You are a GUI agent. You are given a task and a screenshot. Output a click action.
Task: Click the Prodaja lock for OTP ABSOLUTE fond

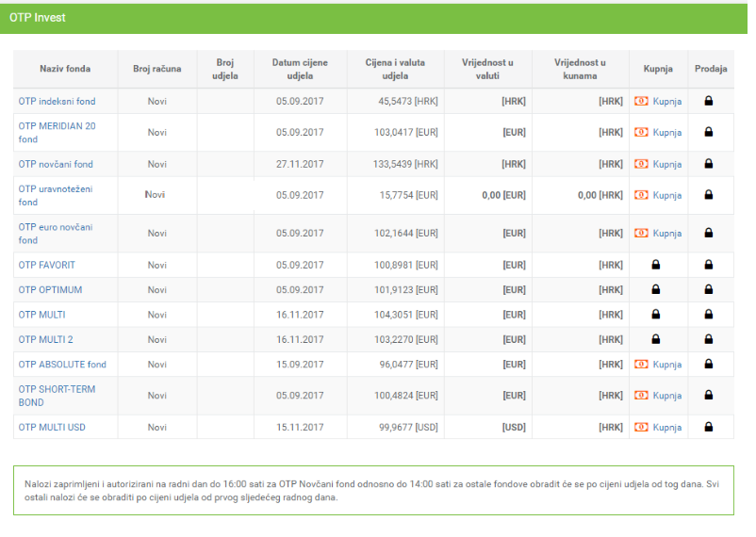709,364
